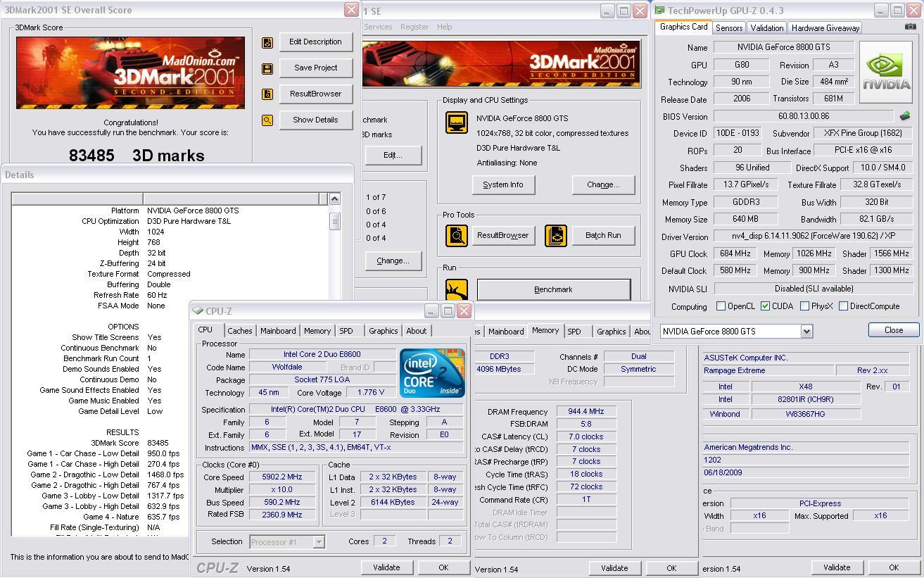Click the Show Details button
This screenshot has height=578, width=924.
point(316,120)
